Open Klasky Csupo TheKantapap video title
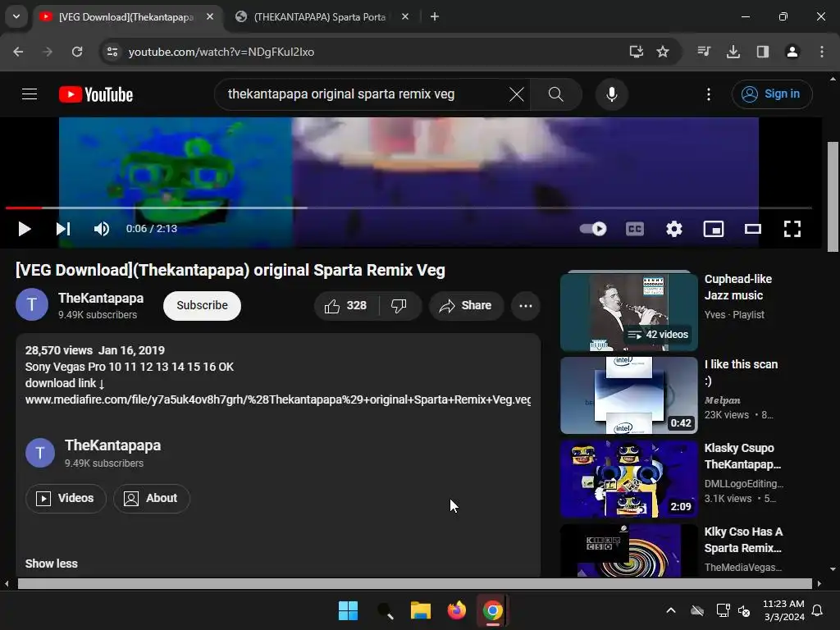The image size is (840, 630). click(x=742, y=456)
